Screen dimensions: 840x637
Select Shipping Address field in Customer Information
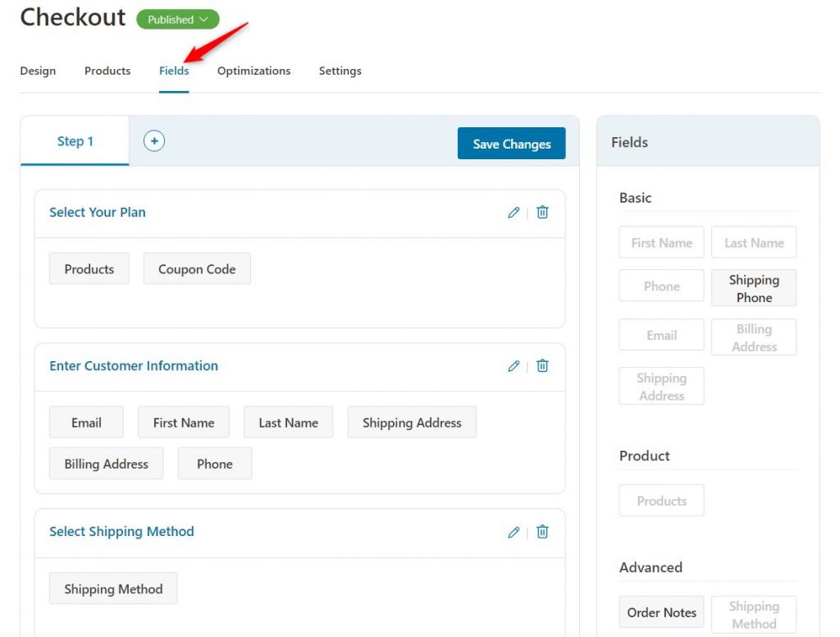412,423
